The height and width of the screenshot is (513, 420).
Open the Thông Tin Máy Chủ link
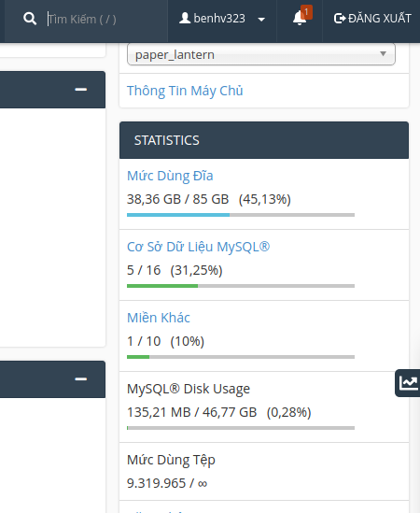coord(185,91)
